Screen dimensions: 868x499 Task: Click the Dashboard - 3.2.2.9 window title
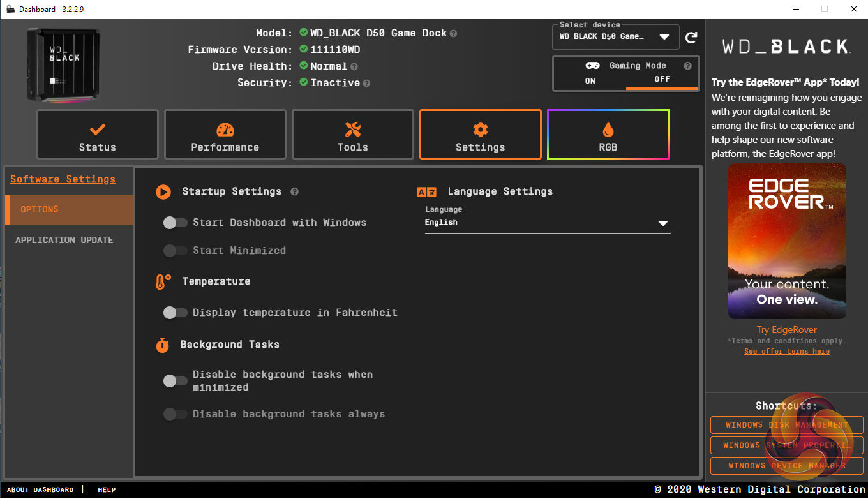pos(52,9)
